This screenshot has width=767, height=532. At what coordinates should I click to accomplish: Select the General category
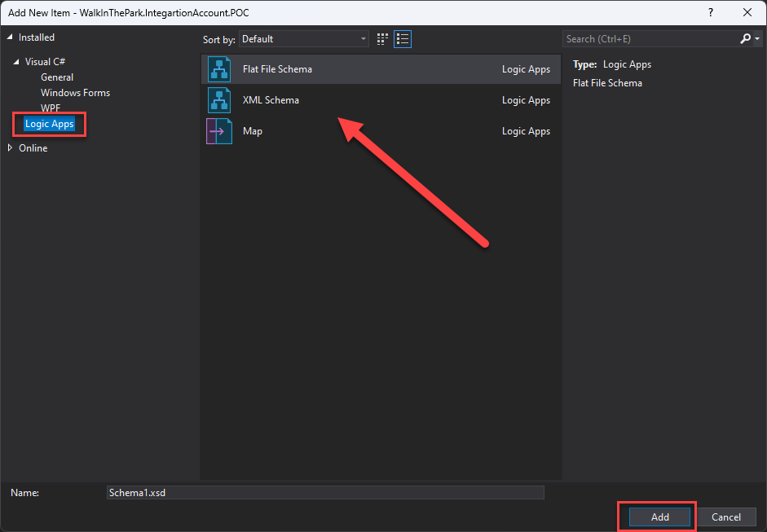[57, 77]
